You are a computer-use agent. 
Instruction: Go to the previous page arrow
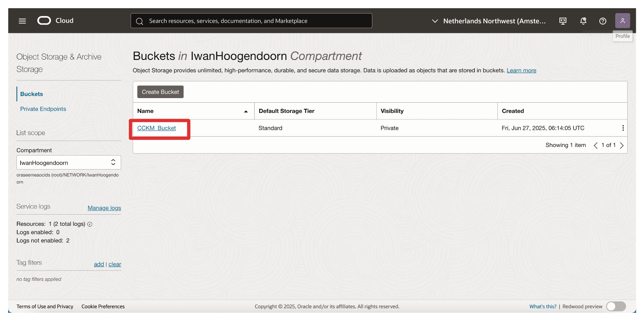tap(596, 145)
